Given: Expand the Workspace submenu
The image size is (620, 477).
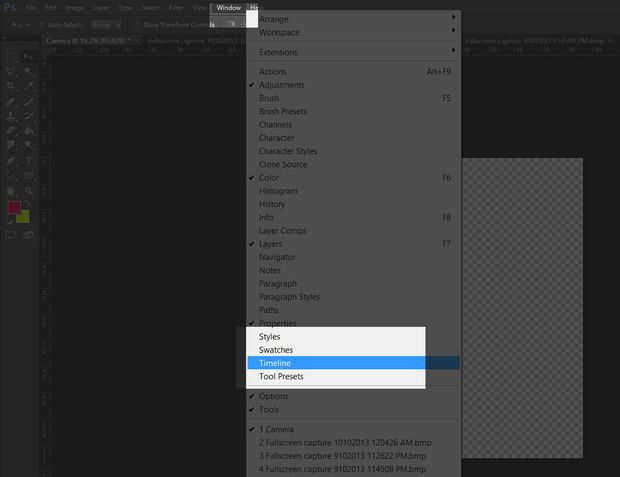Looking at the screenshot, I should click(x=353, y=32).
